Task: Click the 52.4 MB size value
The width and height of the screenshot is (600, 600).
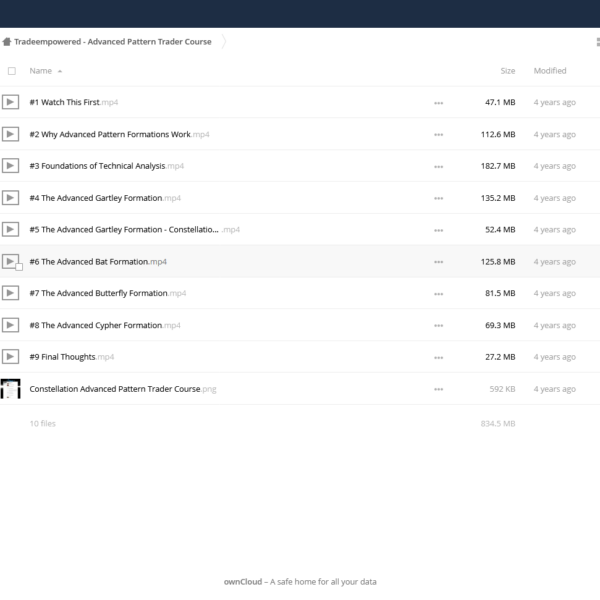Action: pyautogui.click(x=500, y=229)
